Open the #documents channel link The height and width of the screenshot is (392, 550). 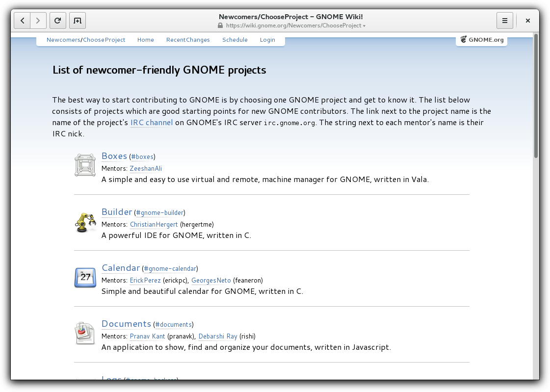tap(173, 325)
